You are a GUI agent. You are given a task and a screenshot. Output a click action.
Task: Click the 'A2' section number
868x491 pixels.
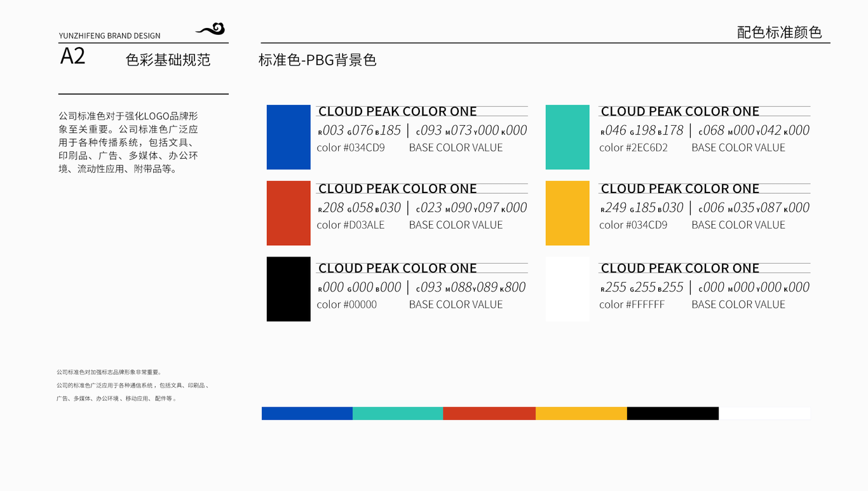click(x=72, y=57)
